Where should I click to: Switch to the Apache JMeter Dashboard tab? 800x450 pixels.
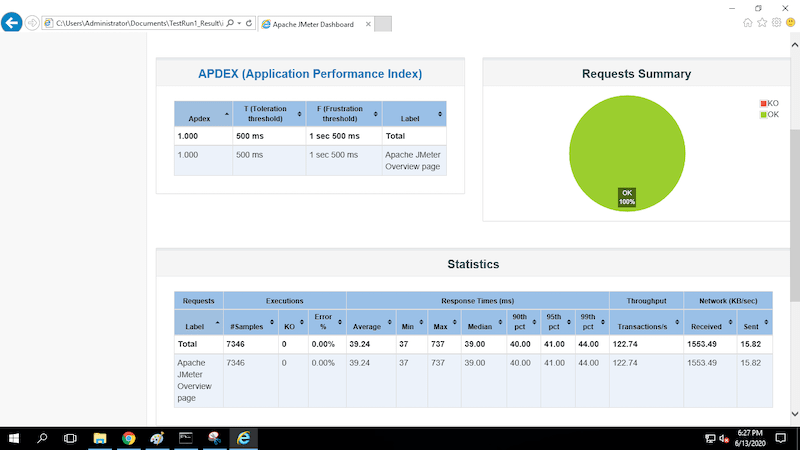[x=313, y=24]
